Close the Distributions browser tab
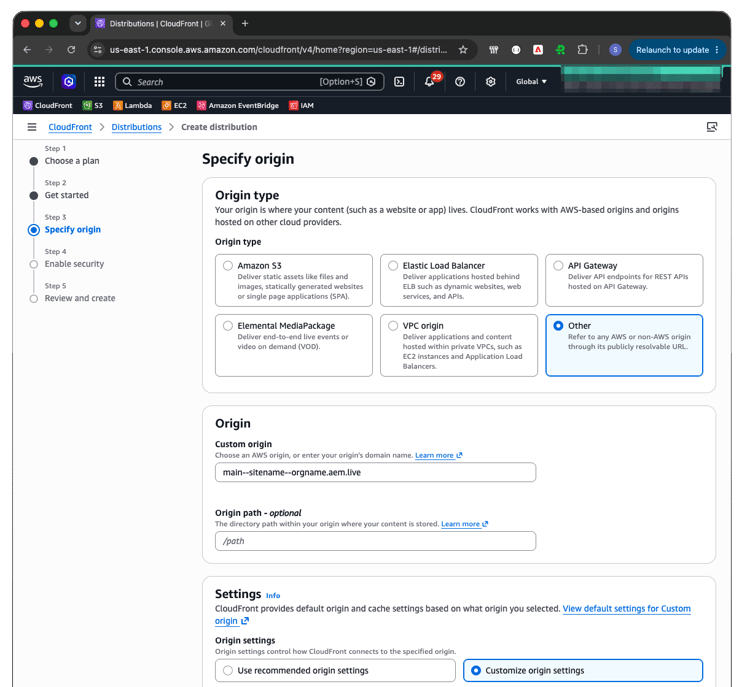Screen dimensions: 750x687 pyautogui.click(x=223, y=23)
